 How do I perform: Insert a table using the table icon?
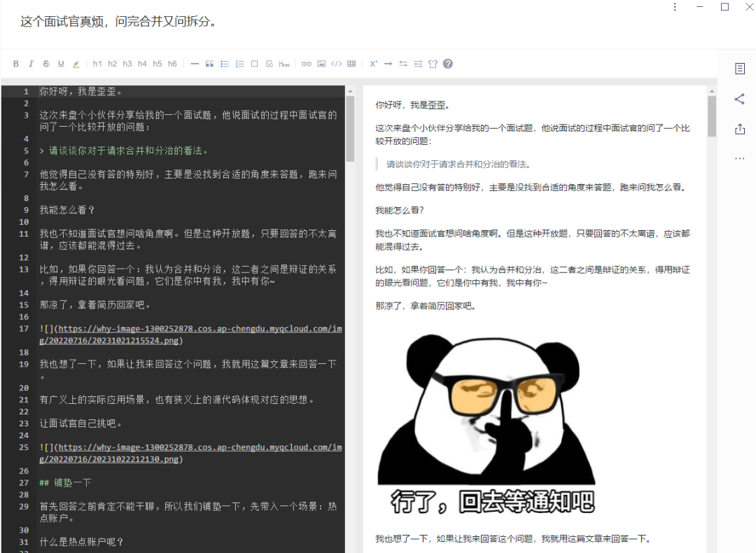click(x=351, y=63)
